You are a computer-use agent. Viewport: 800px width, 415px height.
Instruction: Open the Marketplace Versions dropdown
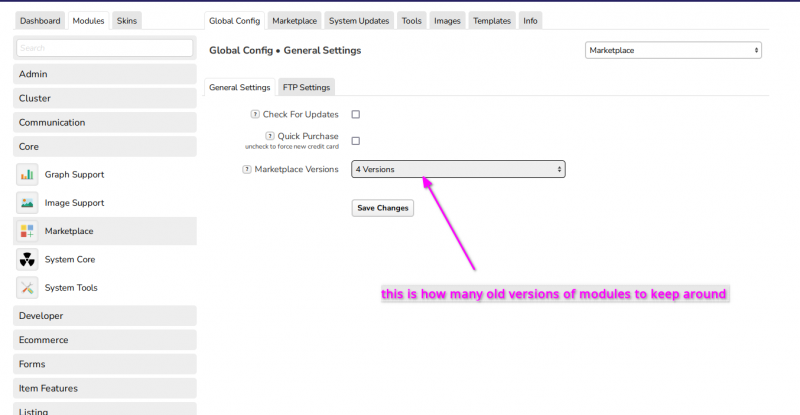(x=458, y=170)
